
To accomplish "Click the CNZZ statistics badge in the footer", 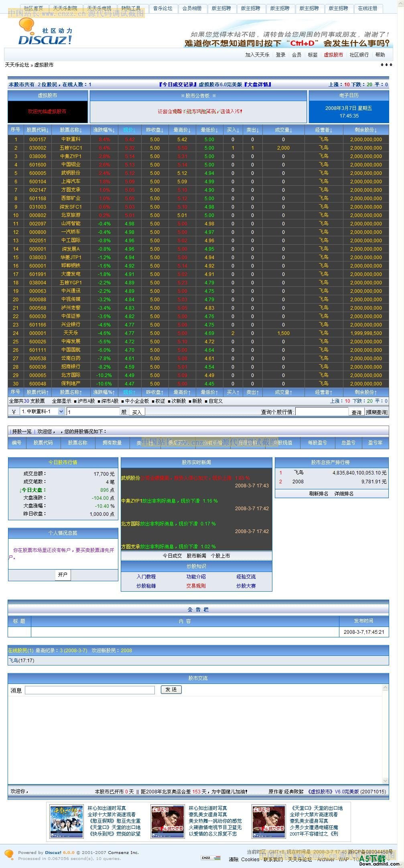I will click(x=211, y=858).
